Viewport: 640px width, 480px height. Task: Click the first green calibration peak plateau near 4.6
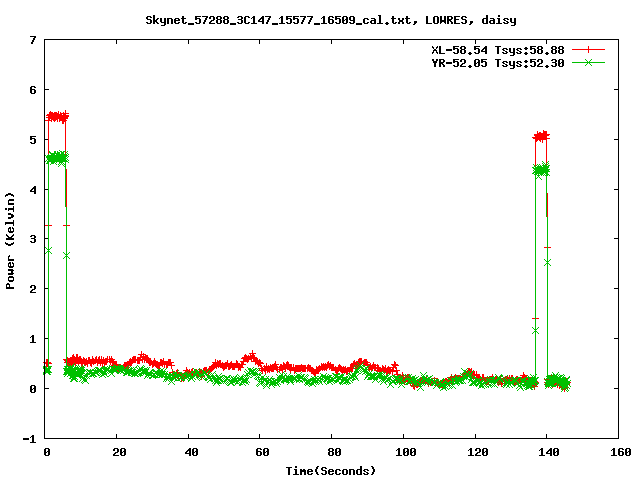coord(58,158)
